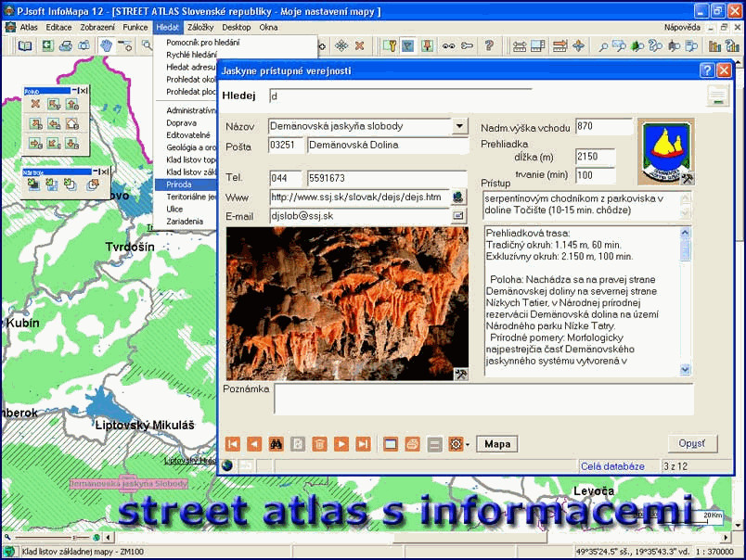Viewport: 746px width, 560px height.
Task: Choose the Príroda menu entry
Action: pyautogui.click(x=186, y=185)
